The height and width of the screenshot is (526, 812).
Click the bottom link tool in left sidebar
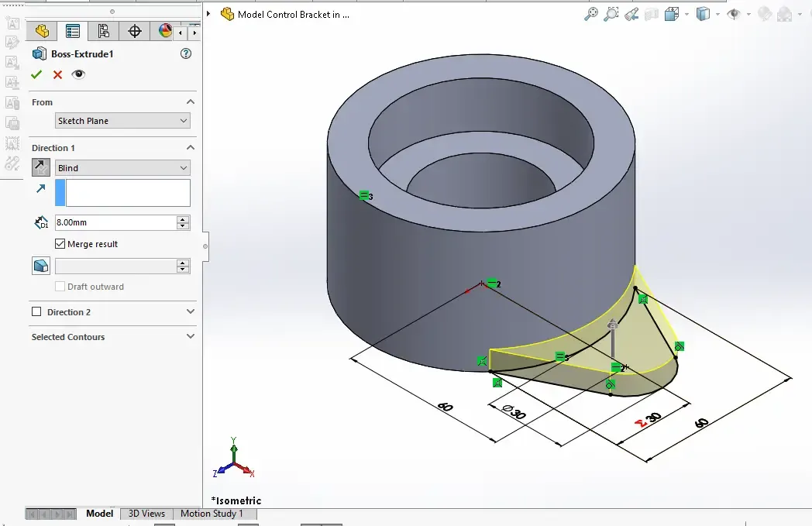point(12,163)
